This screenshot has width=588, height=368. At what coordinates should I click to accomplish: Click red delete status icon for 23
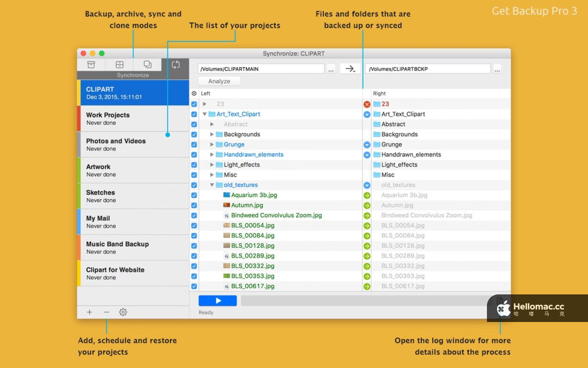point(367,104)
